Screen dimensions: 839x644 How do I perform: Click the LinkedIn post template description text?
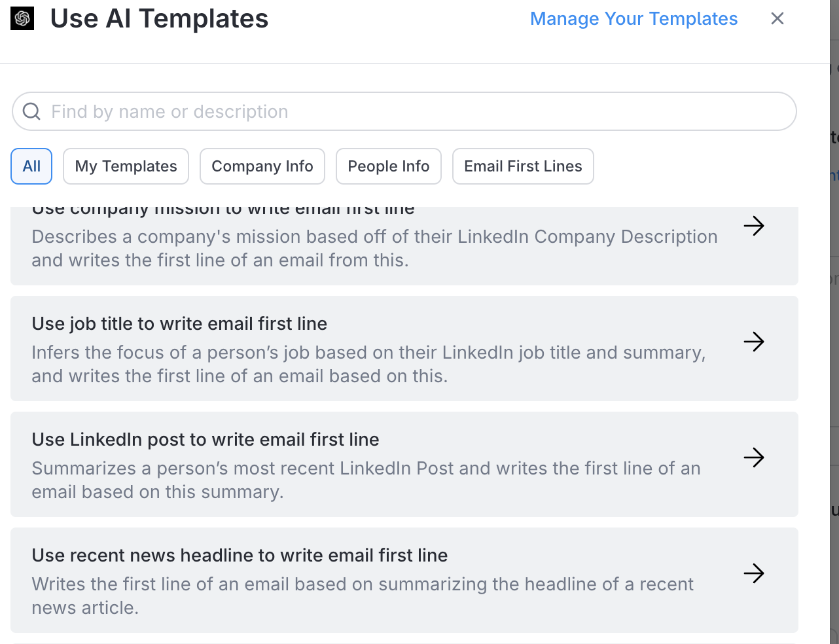366,480
